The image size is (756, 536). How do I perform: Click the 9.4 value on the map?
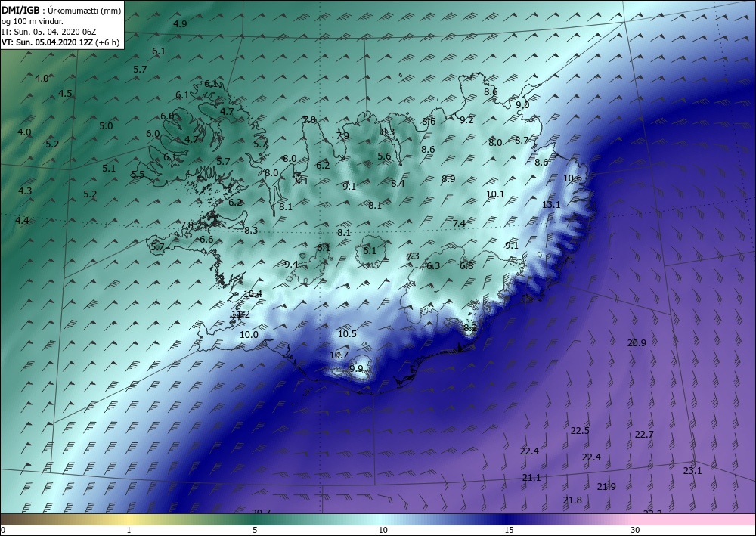(291, 264)
